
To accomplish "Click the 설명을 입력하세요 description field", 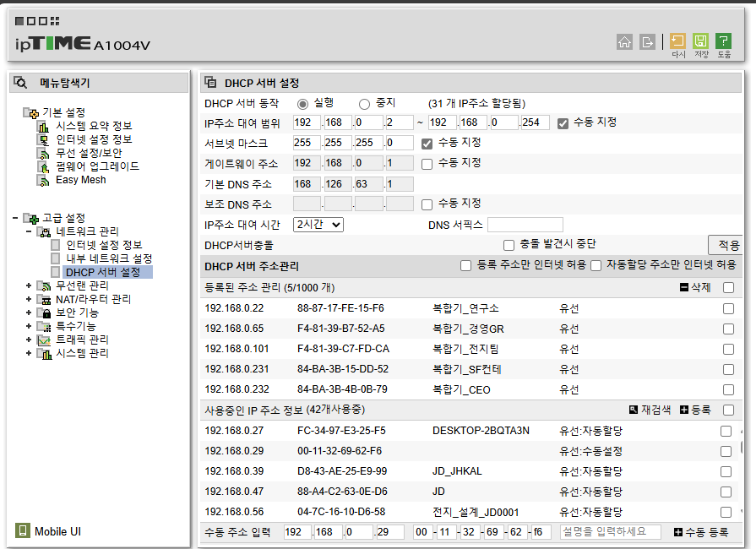I will [x=611, y=531].
